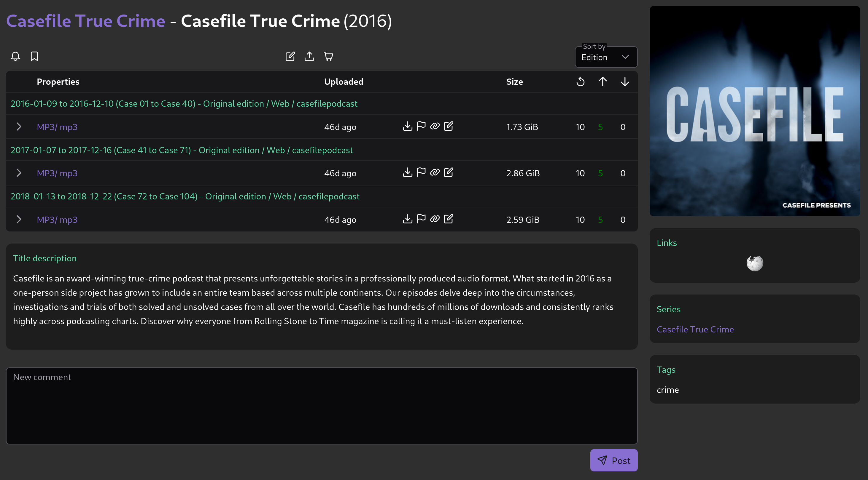Click the edit title pencil icon
The height and width of the screenshot is (480, 868).
coord(290,56)
